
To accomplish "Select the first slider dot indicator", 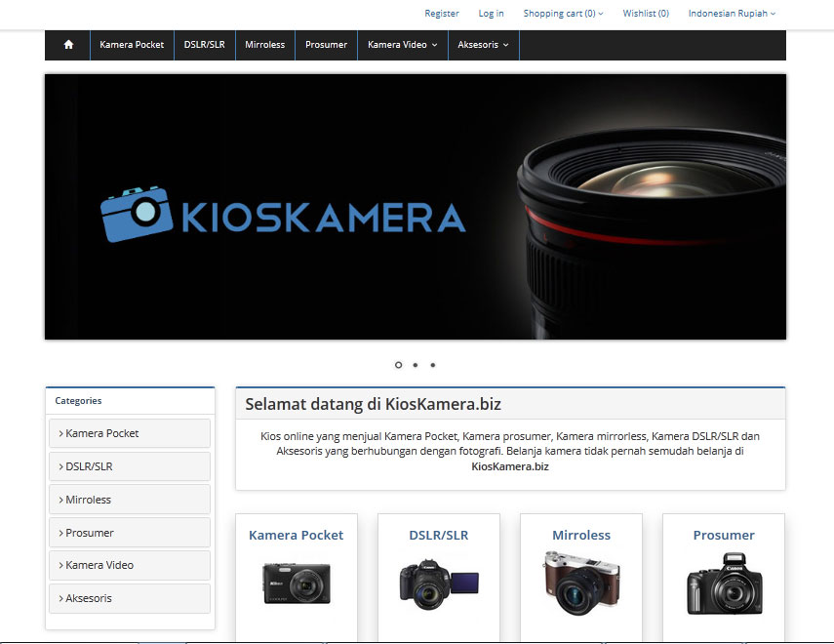I will point(398,365).
